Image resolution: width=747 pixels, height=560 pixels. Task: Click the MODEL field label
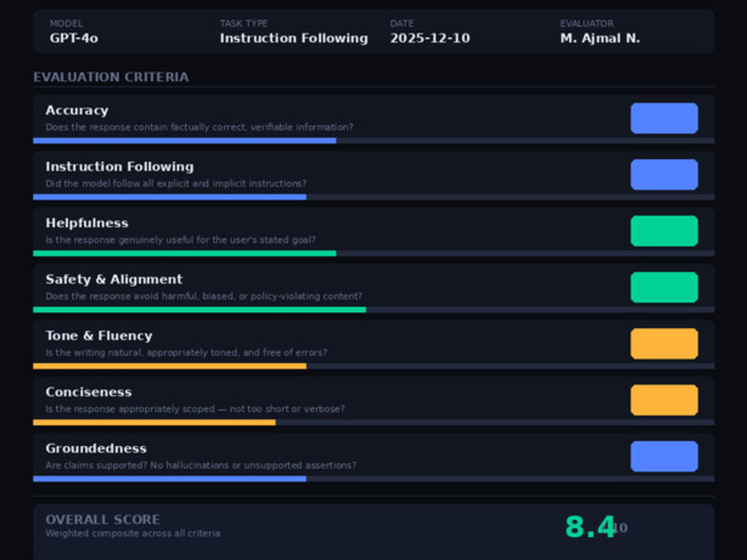[66, 23]
